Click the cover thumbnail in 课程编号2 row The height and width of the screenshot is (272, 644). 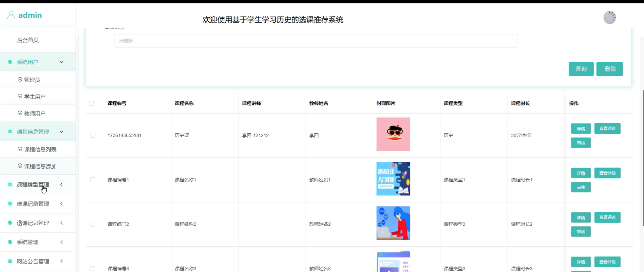coord(393,223)
